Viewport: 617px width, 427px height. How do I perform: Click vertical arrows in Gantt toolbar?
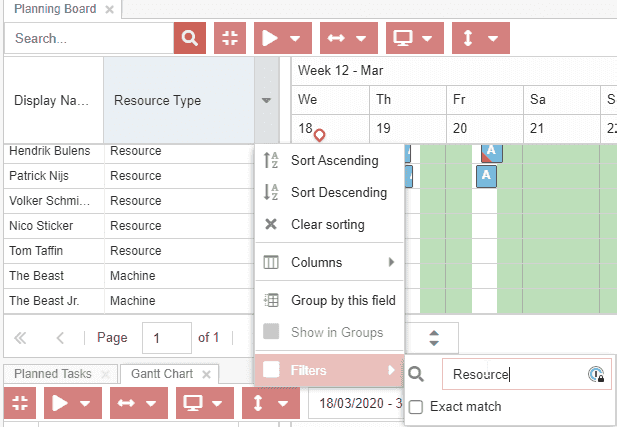tap(258, 403)
